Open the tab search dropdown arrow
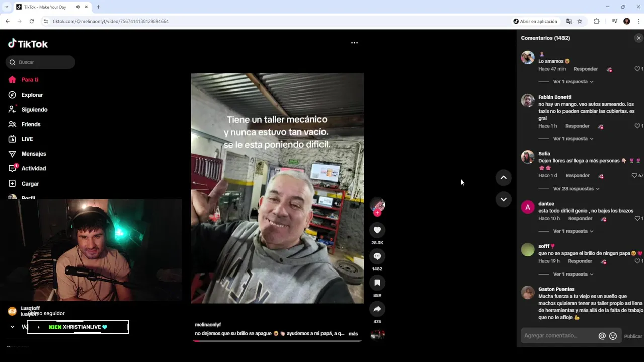The height and width of the screenshot is (362, 644). click(7, 7)
